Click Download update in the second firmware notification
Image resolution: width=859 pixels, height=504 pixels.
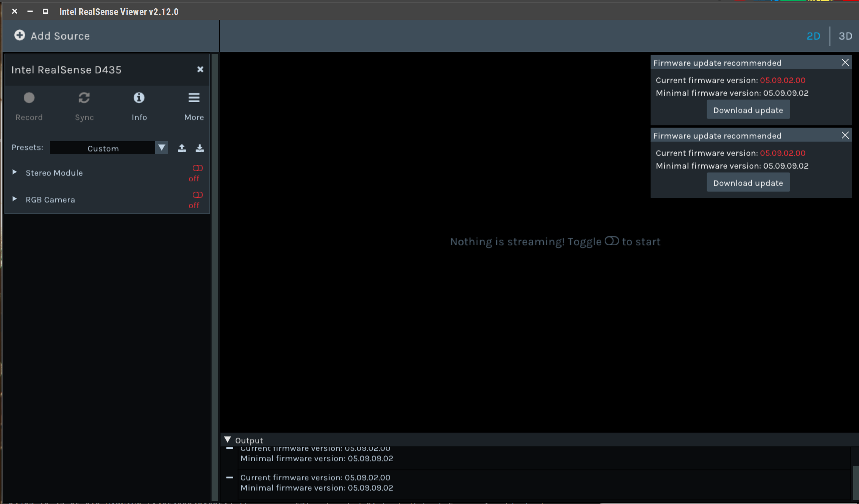point(748,182)
